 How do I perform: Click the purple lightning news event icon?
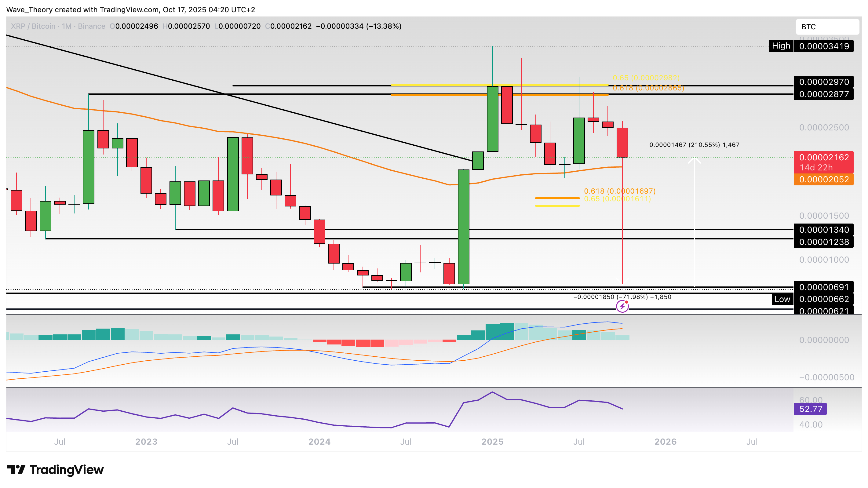pyautogui.click(x=622, y=306)
